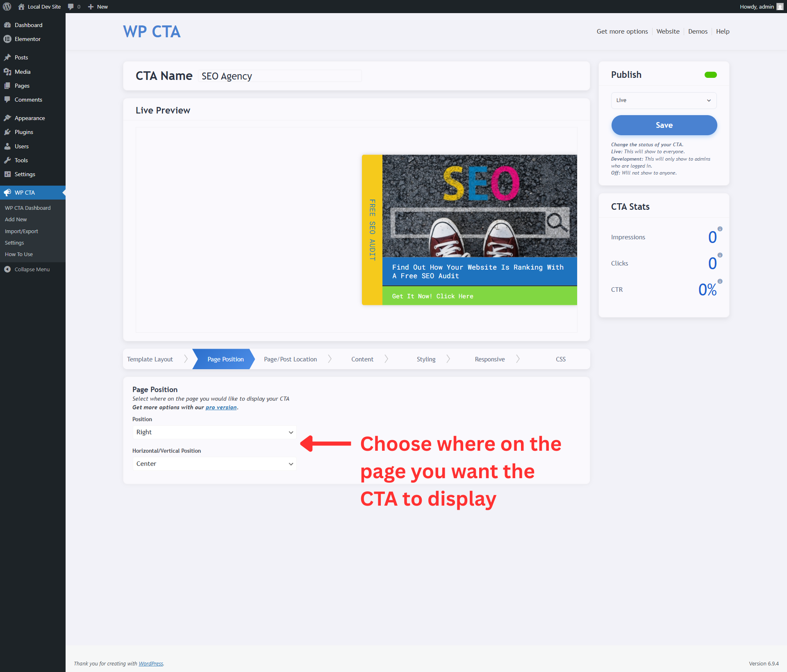Open the Live status dropdown
Image resolution: width=787 pixels, height=672 pixels.
(664, 100)
